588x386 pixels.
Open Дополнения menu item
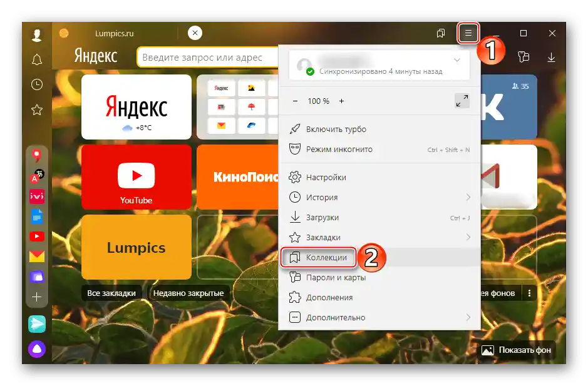pyautogui.click(x=379, y=298)
